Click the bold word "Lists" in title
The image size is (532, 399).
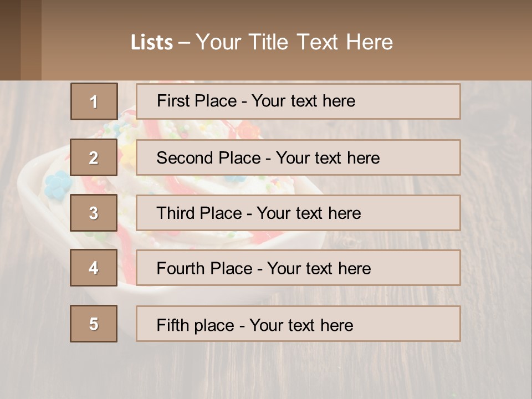152,43
